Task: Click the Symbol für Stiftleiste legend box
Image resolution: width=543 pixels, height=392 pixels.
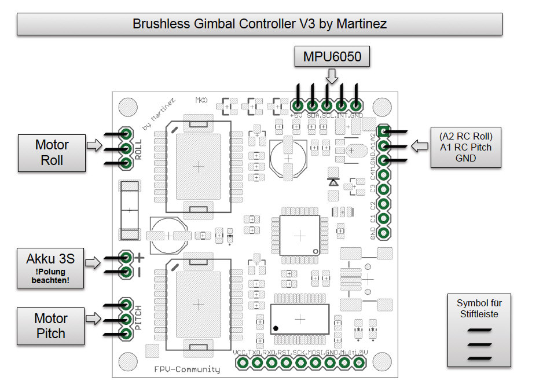Action: [479, 331]
